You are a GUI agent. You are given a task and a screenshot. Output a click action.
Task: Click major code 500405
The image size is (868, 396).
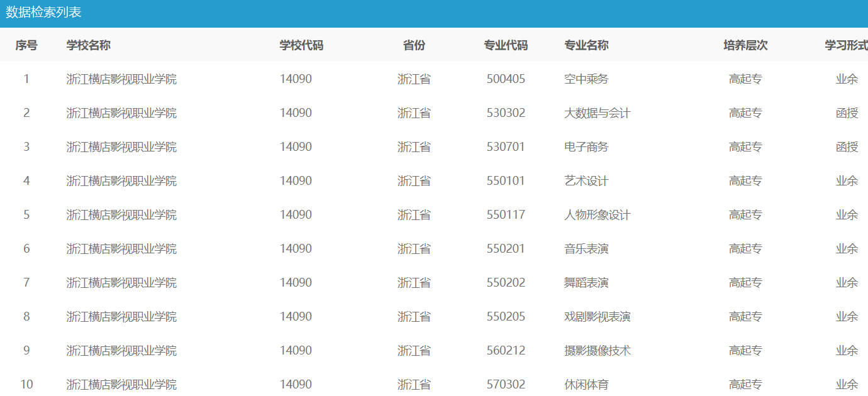506,79
